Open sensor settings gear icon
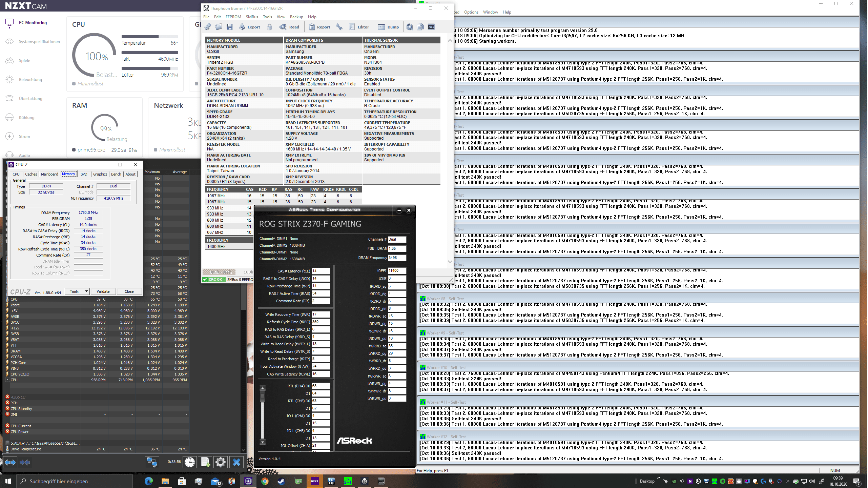 tap(220, 462)
